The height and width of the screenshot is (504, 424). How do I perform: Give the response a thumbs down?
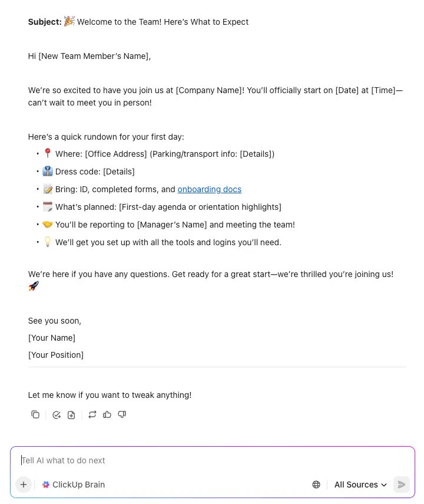coord(122,414)
